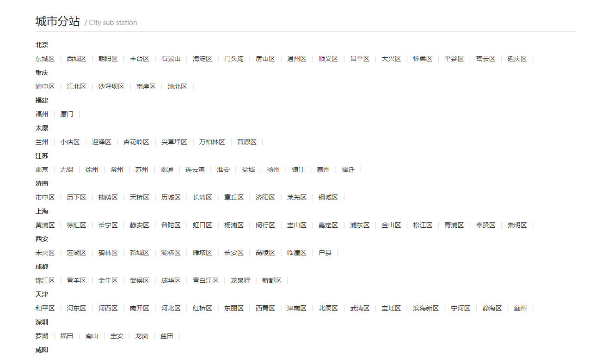The image size is (602, 364).
Task: Go to 龙泉驿 link
Action: pos(240,280)
